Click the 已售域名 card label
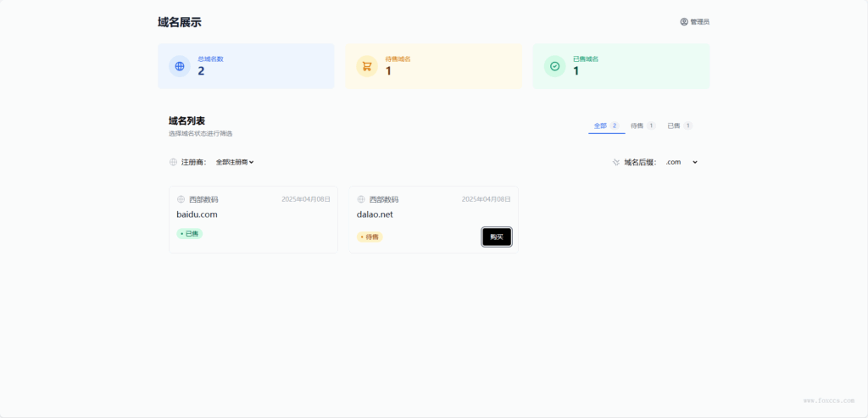The width and height of the screenshot is (868, 418). click(586, 59)
